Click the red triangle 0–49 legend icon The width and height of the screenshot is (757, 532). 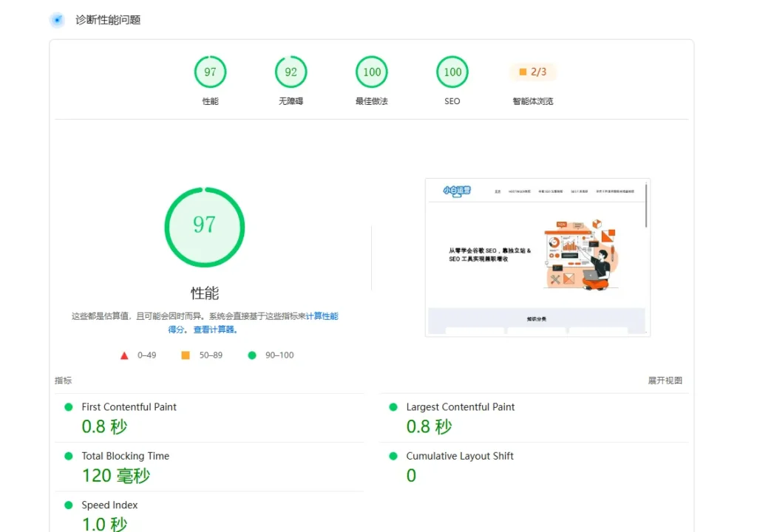click(x=124, y=355)
